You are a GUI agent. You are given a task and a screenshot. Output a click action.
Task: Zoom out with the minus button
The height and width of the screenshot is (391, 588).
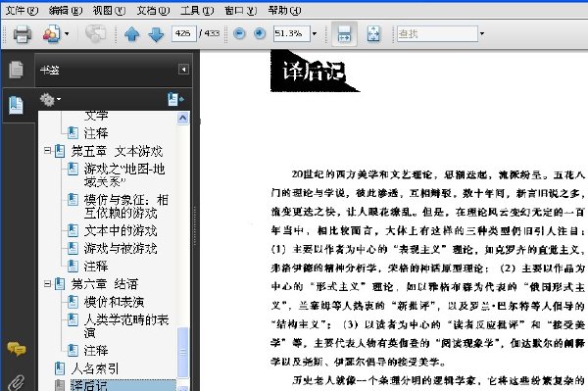pos(239,33)
